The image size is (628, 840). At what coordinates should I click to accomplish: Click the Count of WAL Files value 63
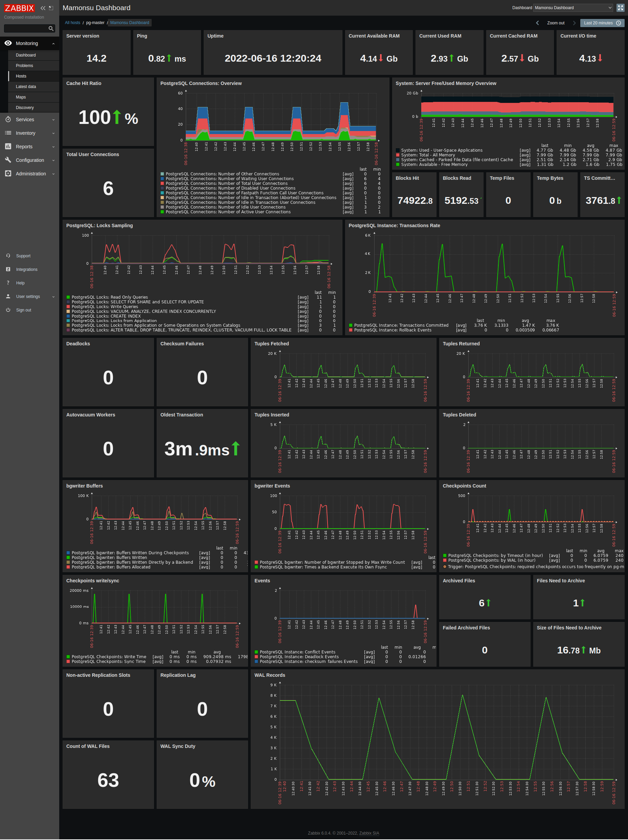pos(108,780)
